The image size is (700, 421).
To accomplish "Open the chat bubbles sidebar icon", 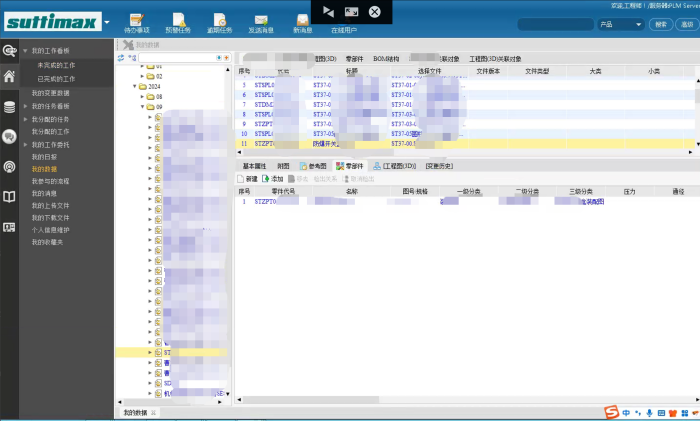I will [x=9, y=136].
